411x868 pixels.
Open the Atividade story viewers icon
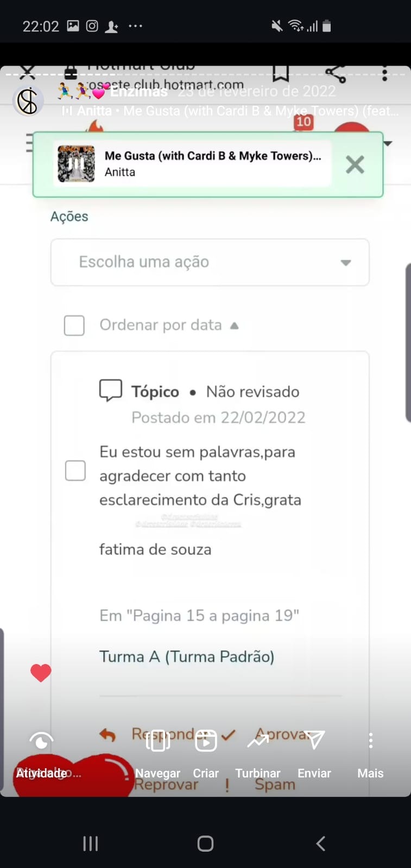(41, 742)
